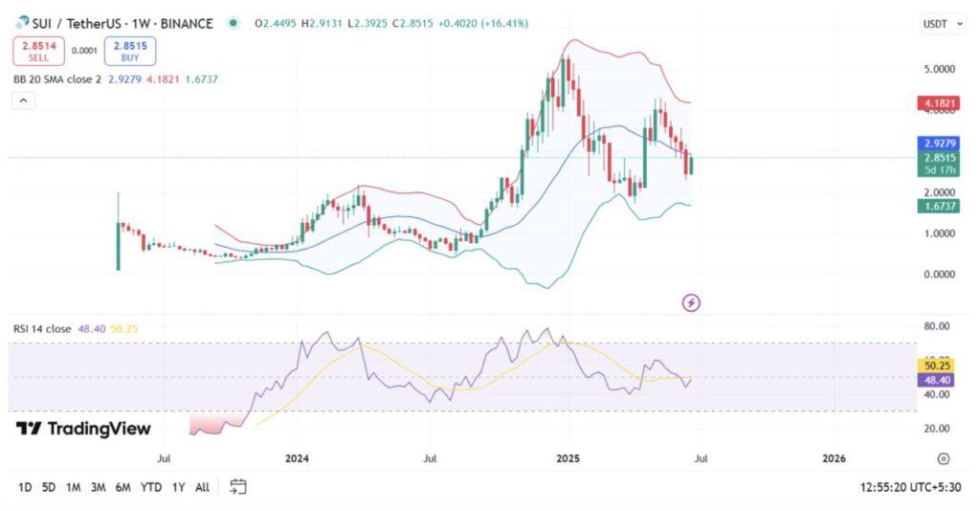980x511 pixels.
Task: Open the go-to-date calendar icon
Action: click(238, 487)
